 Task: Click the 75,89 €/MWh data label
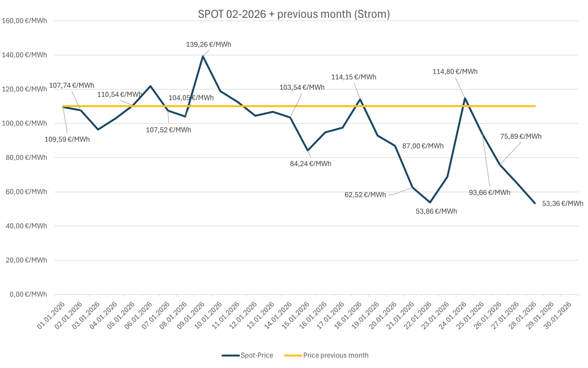coord(521,136)
